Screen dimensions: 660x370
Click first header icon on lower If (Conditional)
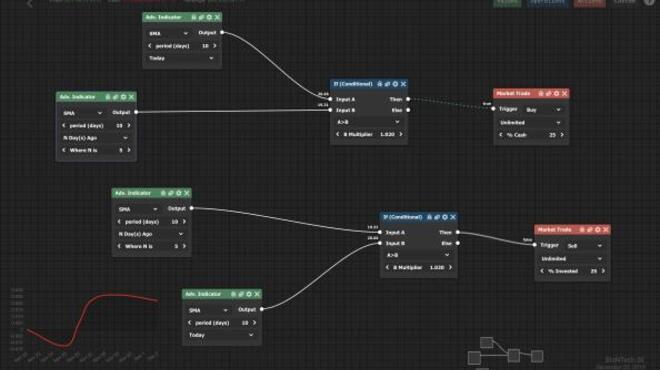429,217
